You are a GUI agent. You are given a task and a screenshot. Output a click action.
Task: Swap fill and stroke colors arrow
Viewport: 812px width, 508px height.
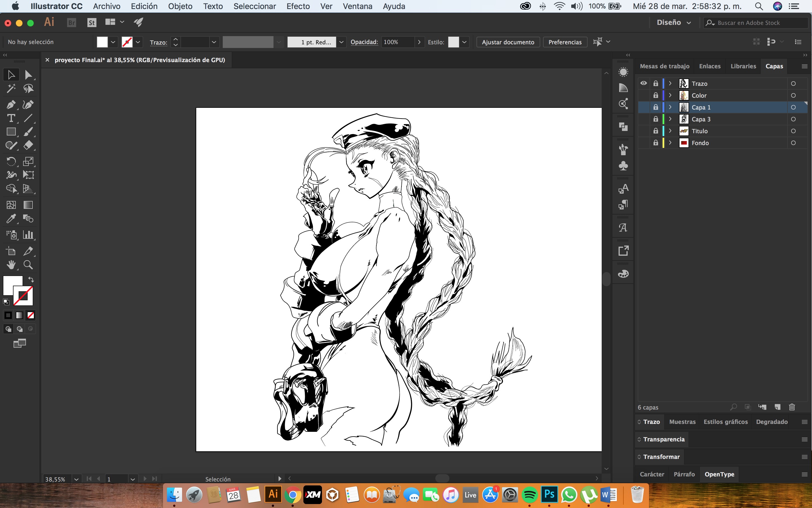point(31,279)
